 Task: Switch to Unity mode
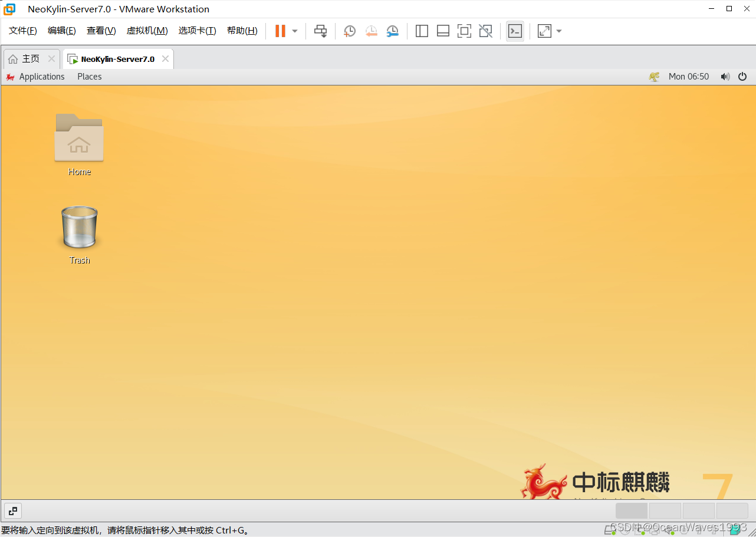pyautogui.click(x=485, y=31)
